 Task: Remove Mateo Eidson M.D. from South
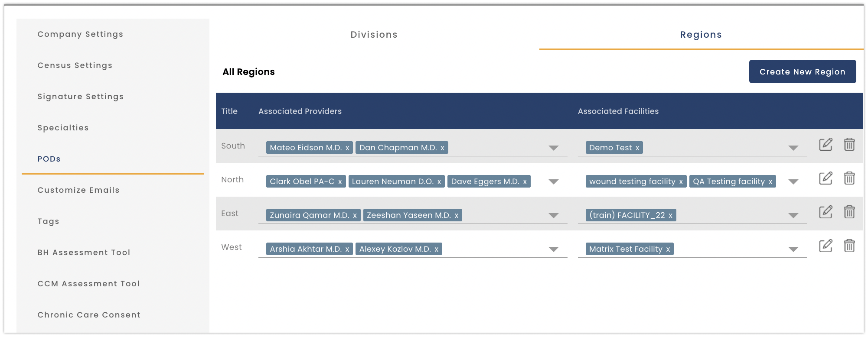pyautogui.click(x=347, y=148)
